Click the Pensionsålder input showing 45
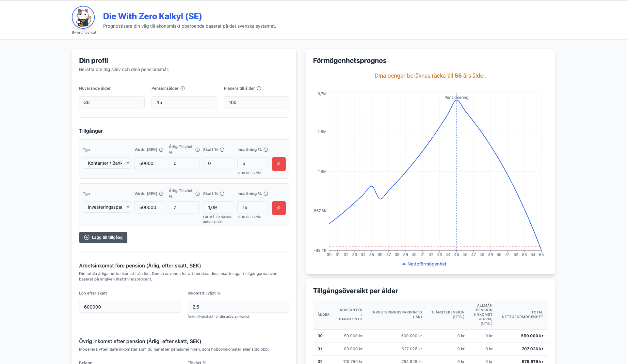 184,102
